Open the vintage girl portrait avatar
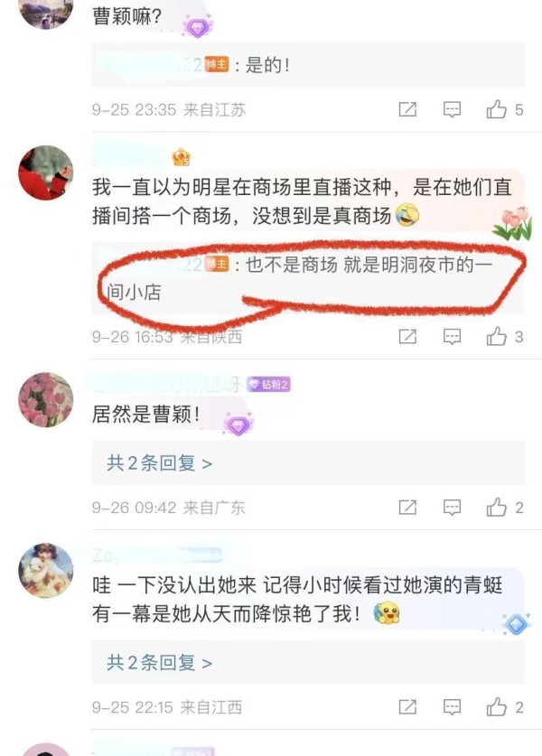The width and height of the screenshot is (542, 756). click(x=46, y=570)
